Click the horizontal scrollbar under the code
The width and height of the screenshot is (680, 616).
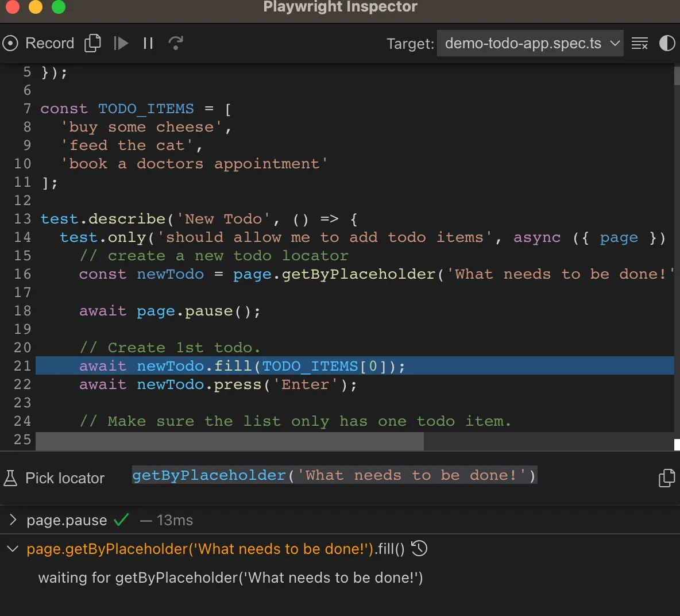(x=229, y=442)
